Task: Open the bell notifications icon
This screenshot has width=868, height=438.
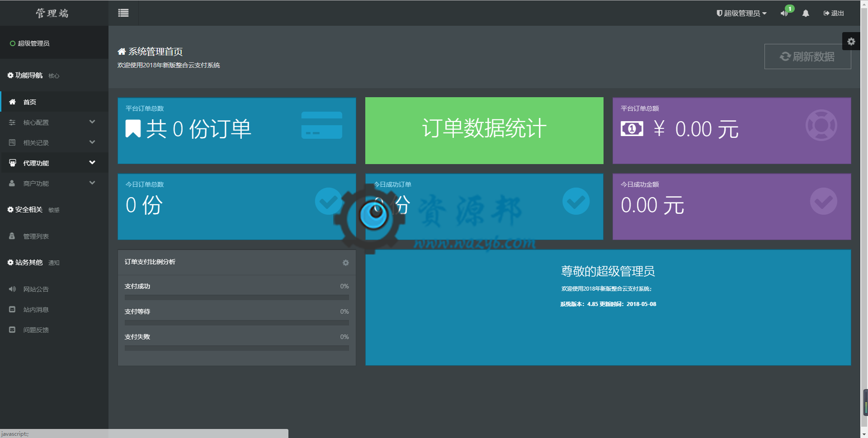Action: (806, 14)
